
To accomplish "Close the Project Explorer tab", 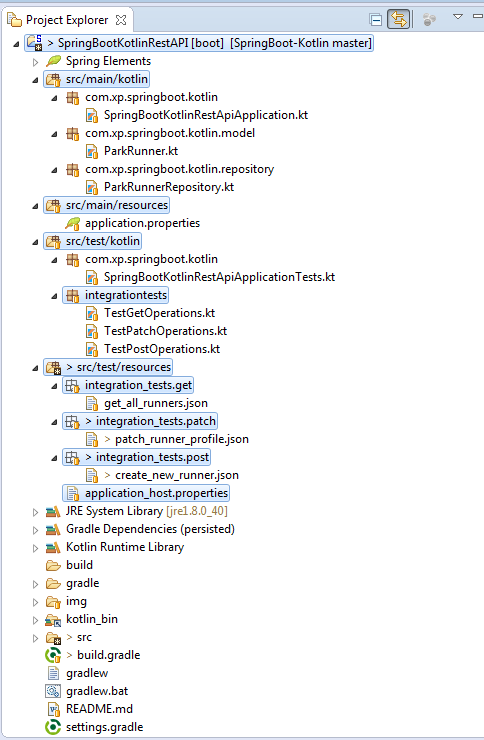I will [121, 20].
